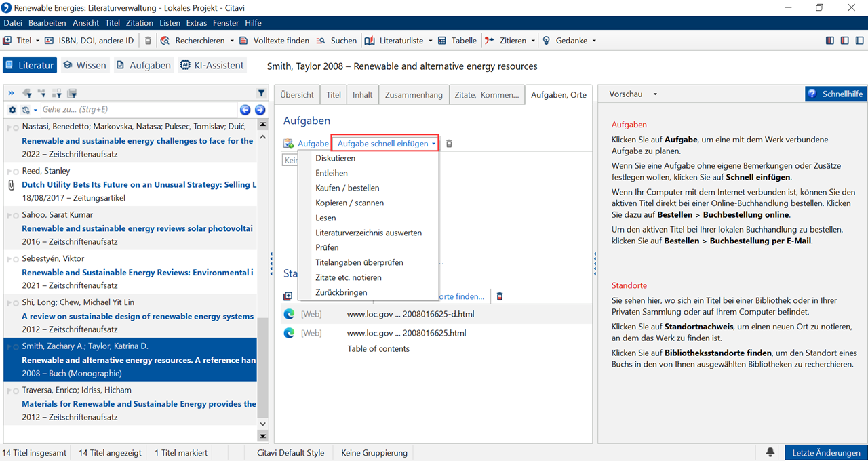Image resolution: width=868 pixels, height=461 pixels.
Task: Toggle the three-column layout icon
Action: pos(830,41)
